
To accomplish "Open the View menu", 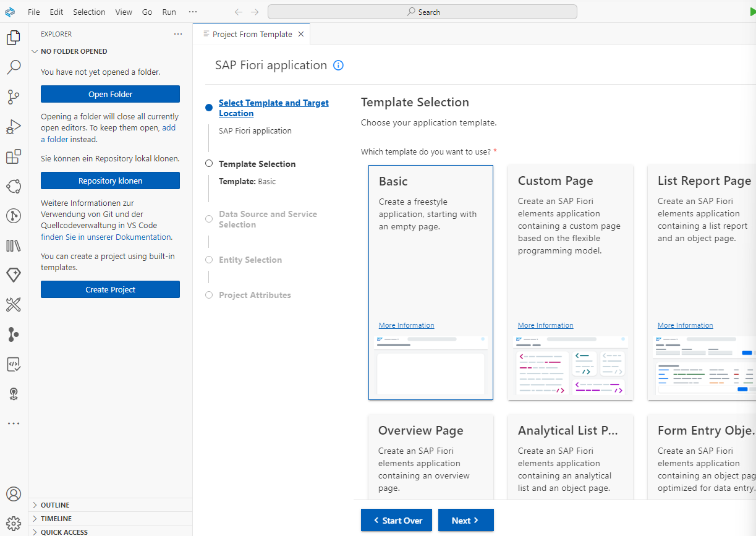I will (x=124, y=12).
